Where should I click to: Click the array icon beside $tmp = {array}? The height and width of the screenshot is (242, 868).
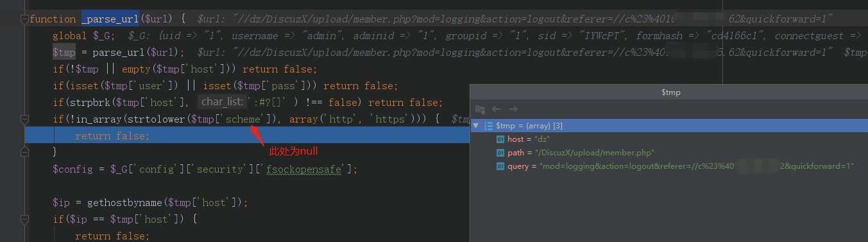point(488,126)
